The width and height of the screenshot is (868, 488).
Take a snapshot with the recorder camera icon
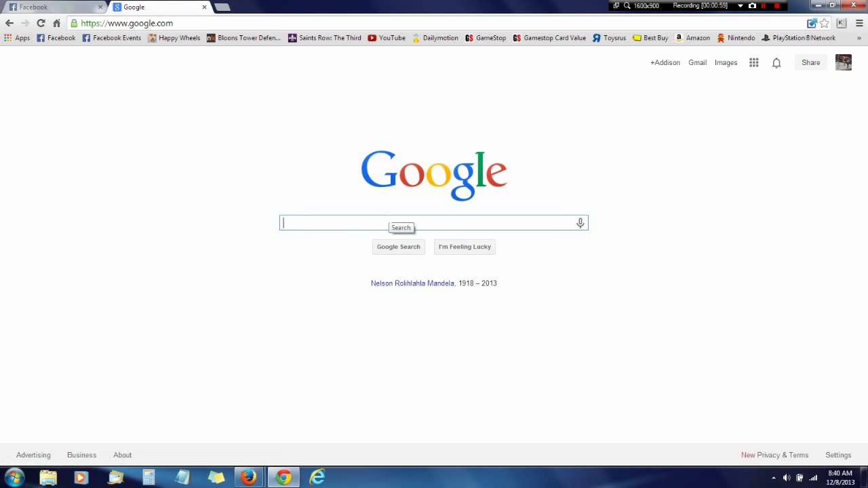pos(752,5)
